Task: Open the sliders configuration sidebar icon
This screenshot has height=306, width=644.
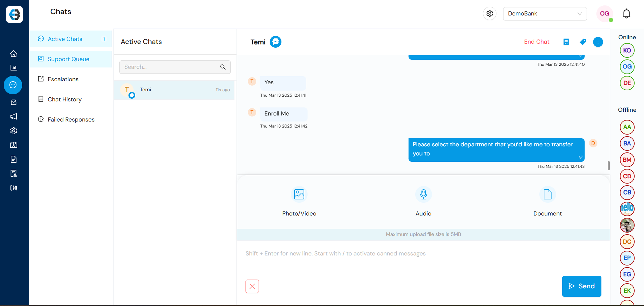Action: (14, 188)
